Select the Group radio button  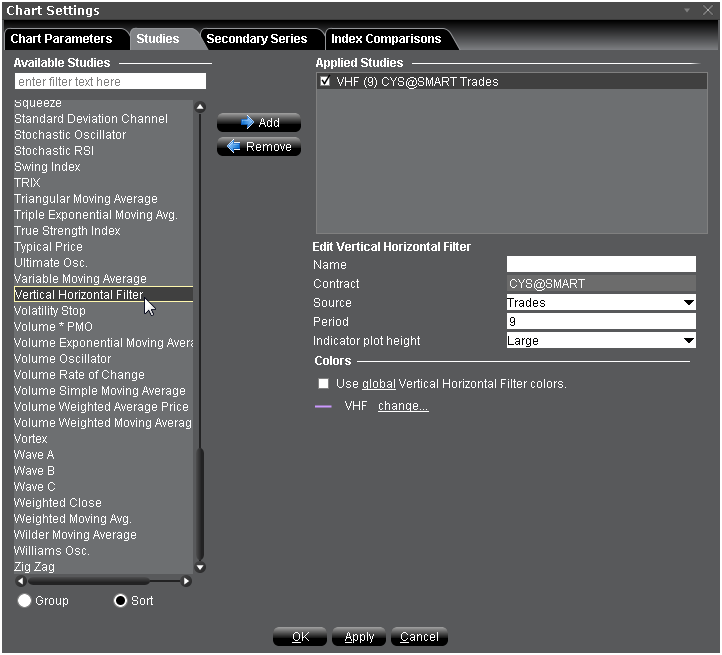(x=25, y=600)
